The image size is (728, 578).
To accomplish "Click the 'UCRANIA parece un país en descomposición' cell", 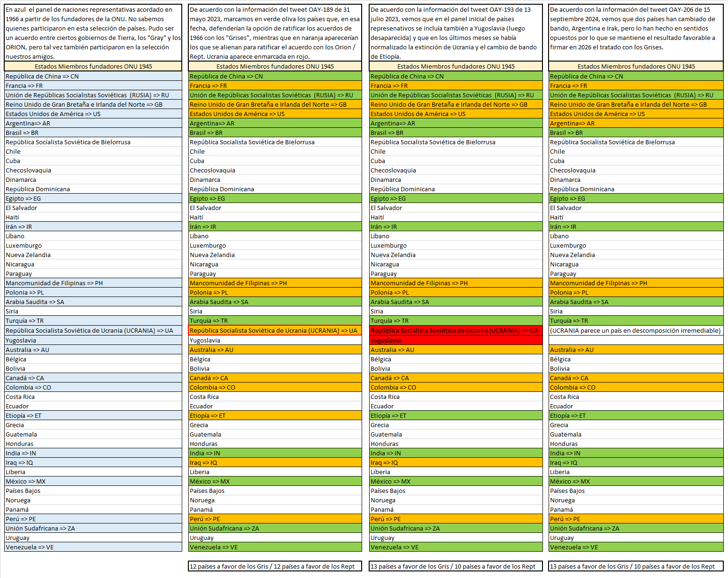I will (635, 330).
